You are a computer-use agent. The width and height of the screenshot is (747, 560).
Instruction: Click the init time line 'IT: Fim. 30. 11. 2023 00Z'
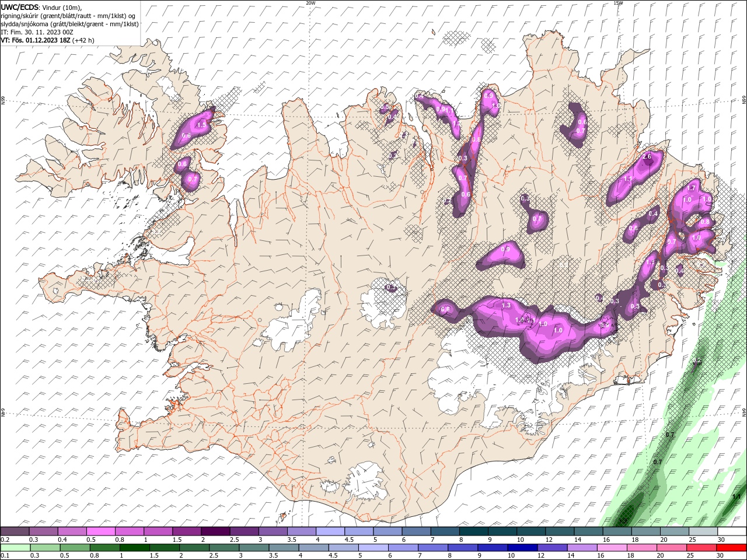point(37,32)
